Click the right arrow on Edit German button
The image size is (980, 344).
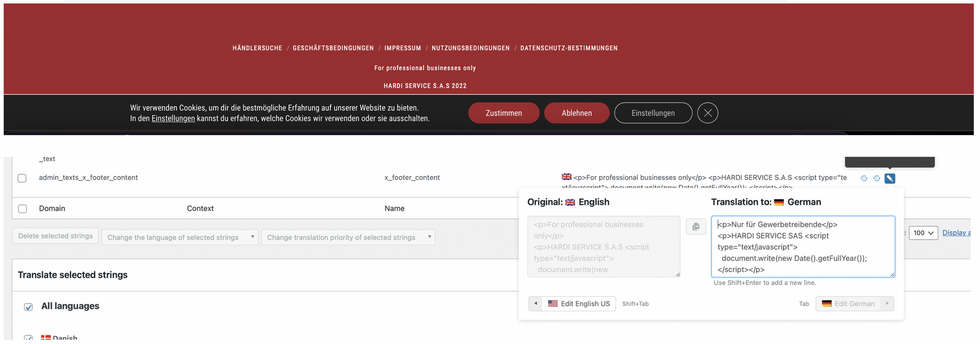[887, 304]
